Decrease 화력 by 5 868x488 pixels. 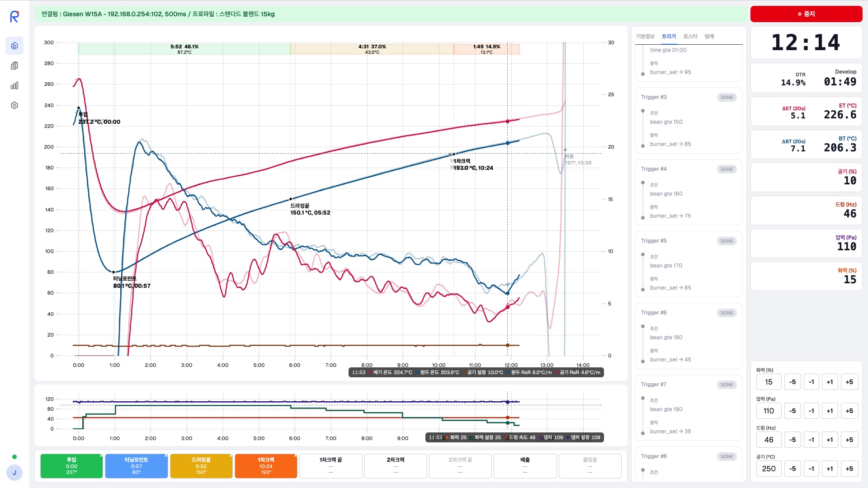tap(792, 382)
